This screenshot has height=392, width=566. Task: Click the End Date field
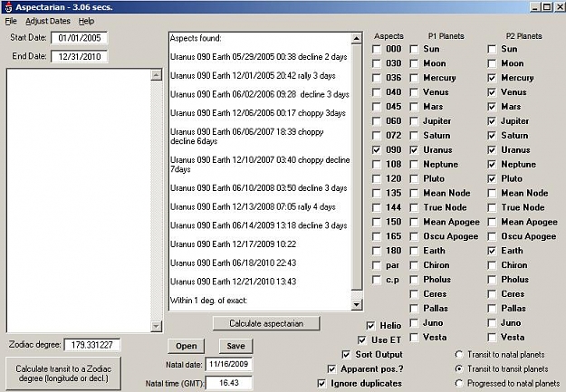point(80,56)
